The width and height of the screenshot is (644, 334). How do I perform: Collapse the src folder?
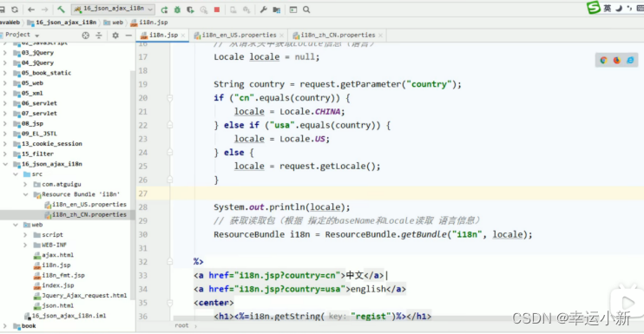pos(16,174)
